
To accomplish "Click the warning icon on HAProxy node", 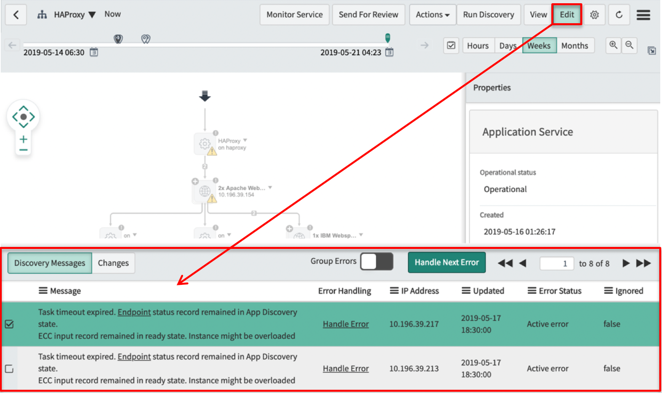I will tap(212, 151).
